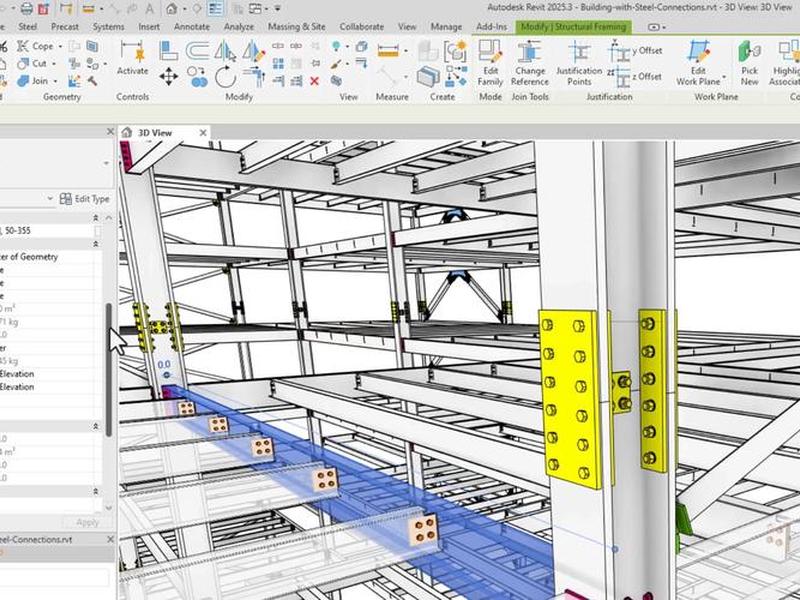This screenshot has height=600, width=800.
Task: Choose Mirror - Pick Axis tool
Action: [x=224, y=51]
